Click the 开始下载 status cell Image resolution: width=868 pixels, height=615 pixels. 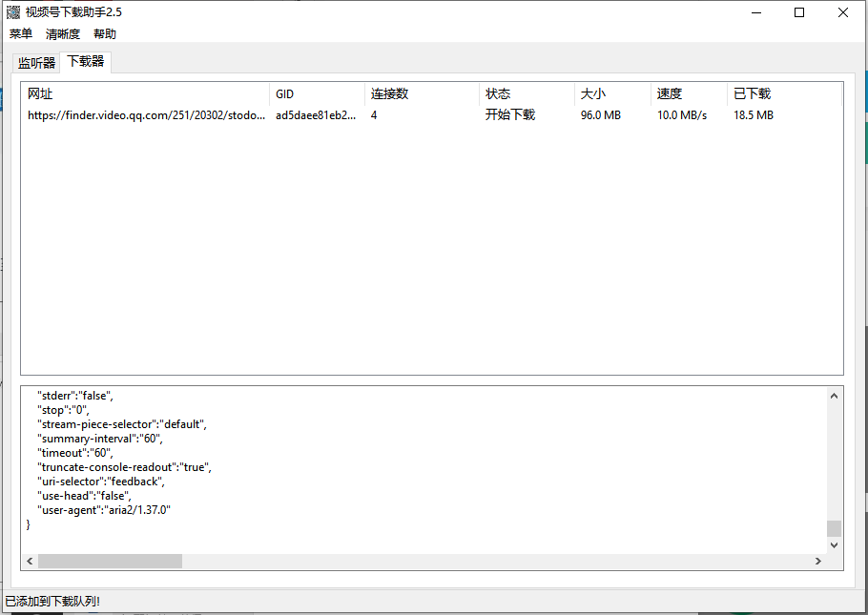click(510, 115)
